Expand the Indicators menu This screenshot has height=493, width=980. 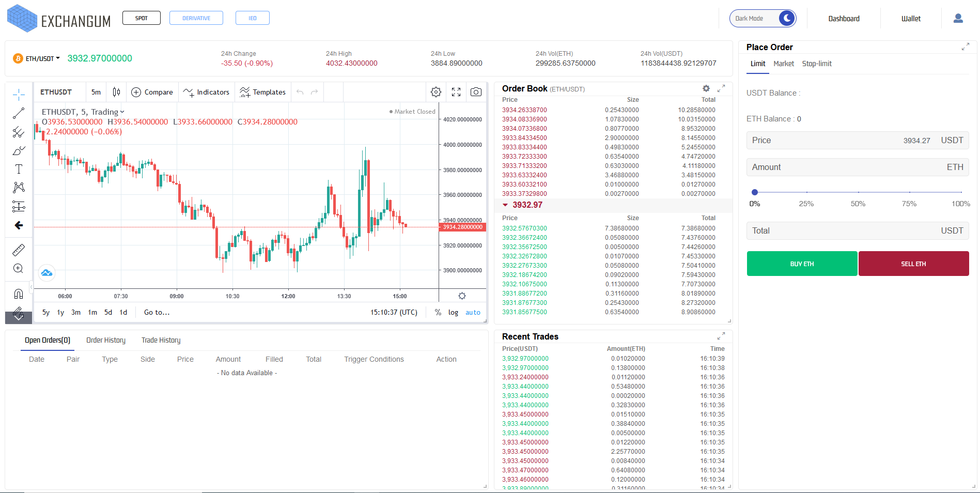(207, 92)
